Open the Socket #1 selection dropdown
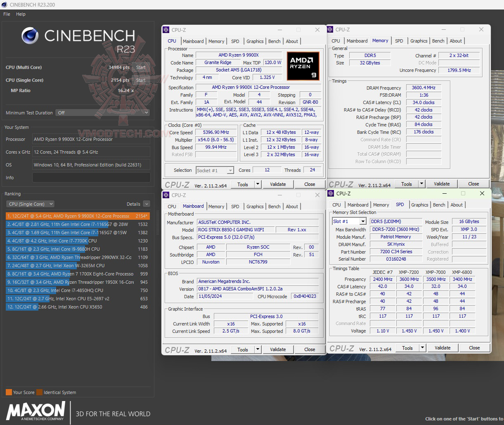 click(x=215, y=170)
